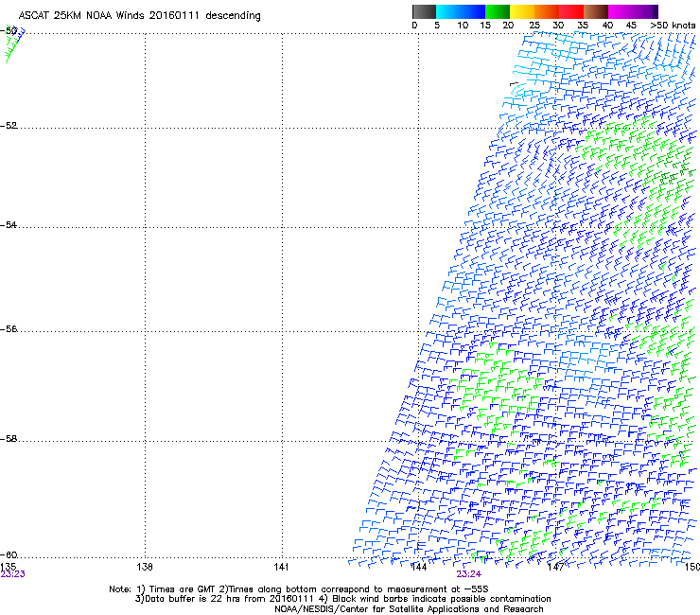This screenshot has height=615, width=700.
Task: Click the '-58' latitude axis label
Action: 9,439
